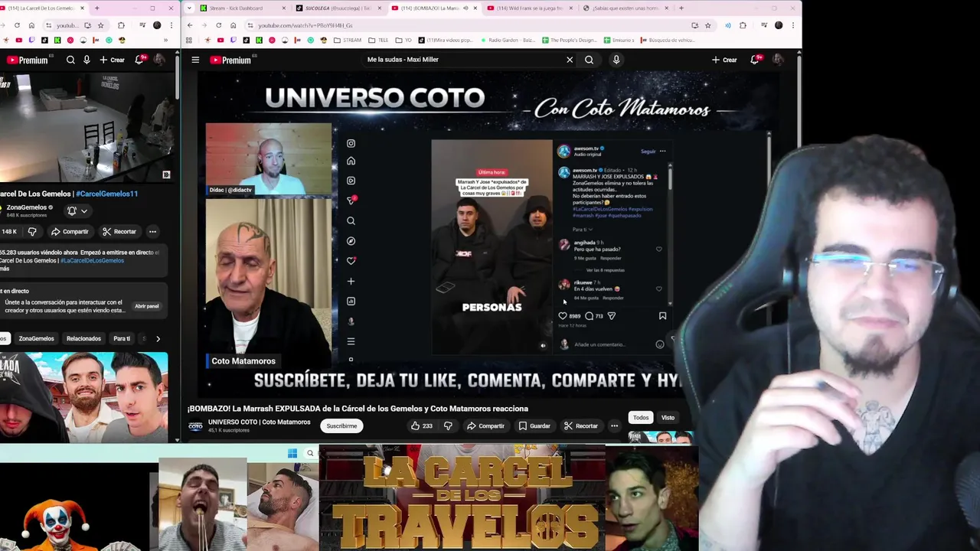Viewport: 980px width, 551px height.
Task: Open notifications bell in right YouTube window
Action: [755, 60]
